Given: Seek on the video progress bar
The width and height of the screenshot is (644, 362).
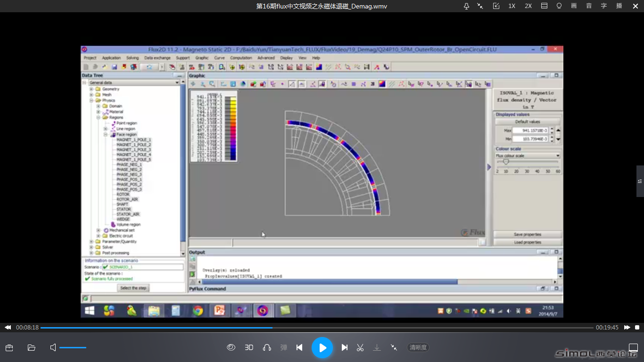Looking at the screenshot, I should 317,328.
